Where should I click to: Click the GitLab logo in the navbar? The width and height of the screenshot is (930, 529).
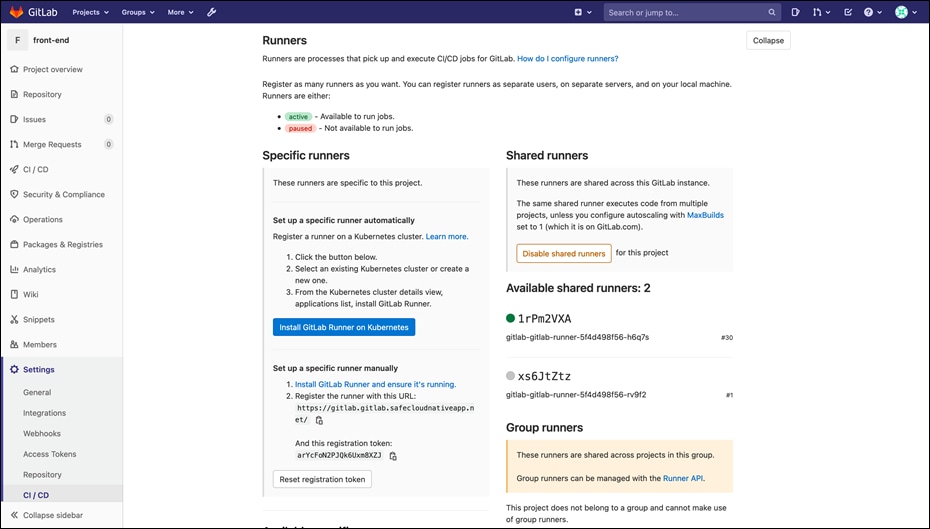[x=34, y=12]
